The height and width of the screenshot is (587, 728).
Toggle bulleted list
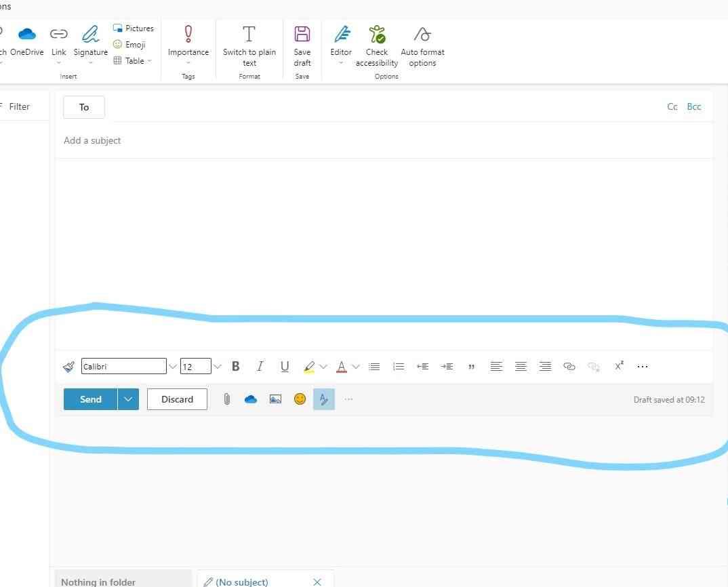374,367
